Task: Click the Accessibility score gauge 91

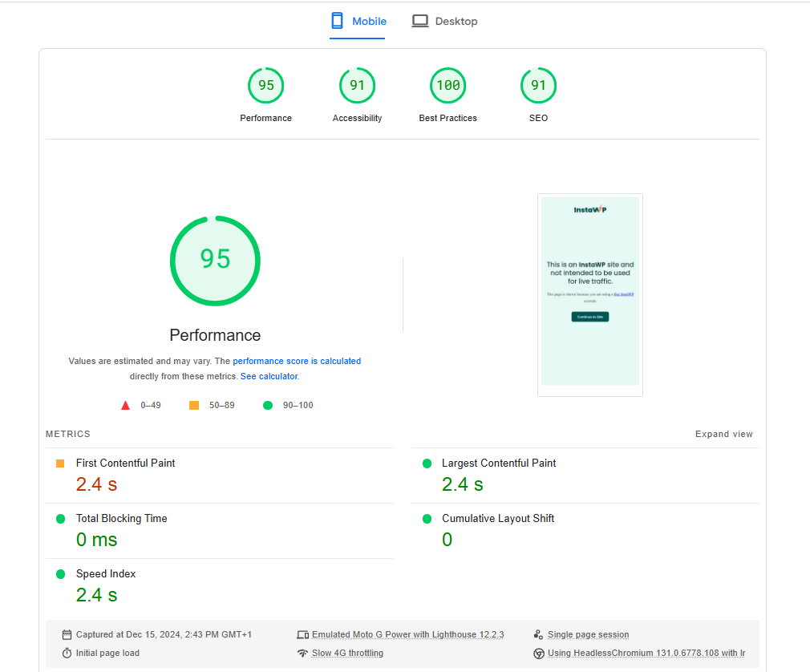Action: (x=357, y=86)
